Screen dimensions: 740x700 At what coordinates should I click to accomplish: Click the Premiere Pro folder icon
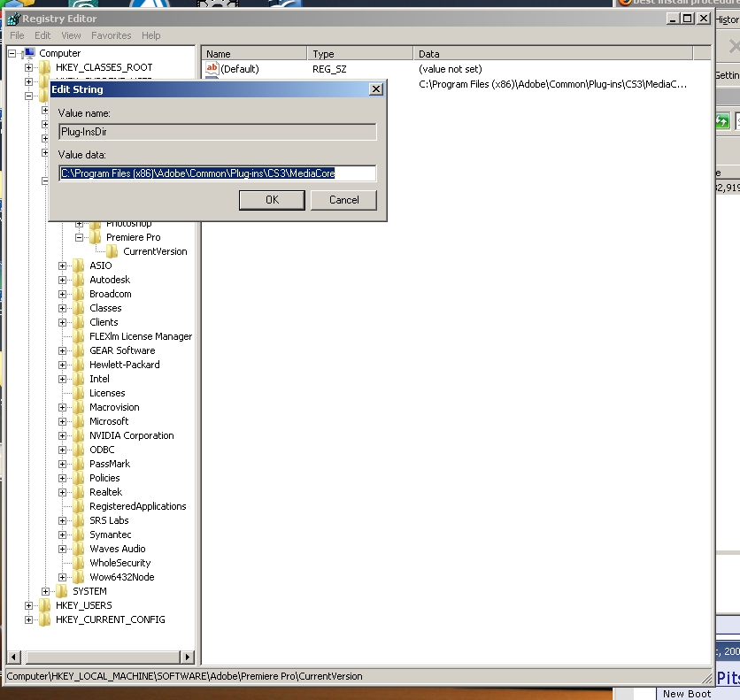pyautogui.click(x=96, y=237)
